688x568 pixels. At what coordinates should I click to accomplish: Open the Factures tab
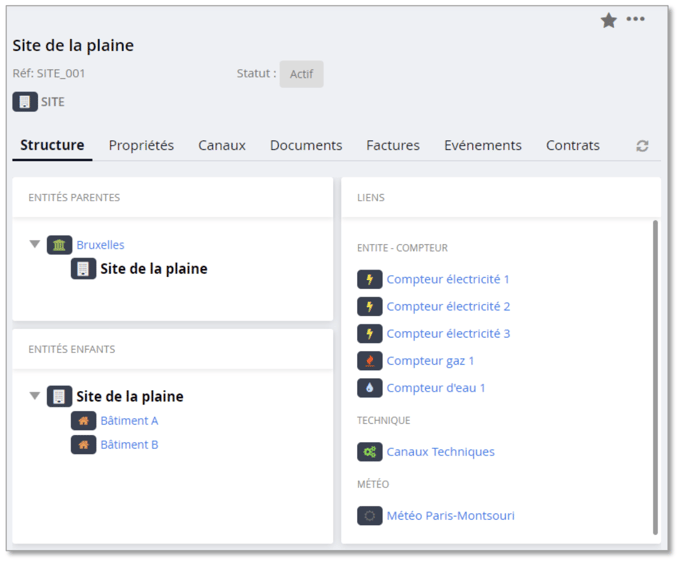393,145
